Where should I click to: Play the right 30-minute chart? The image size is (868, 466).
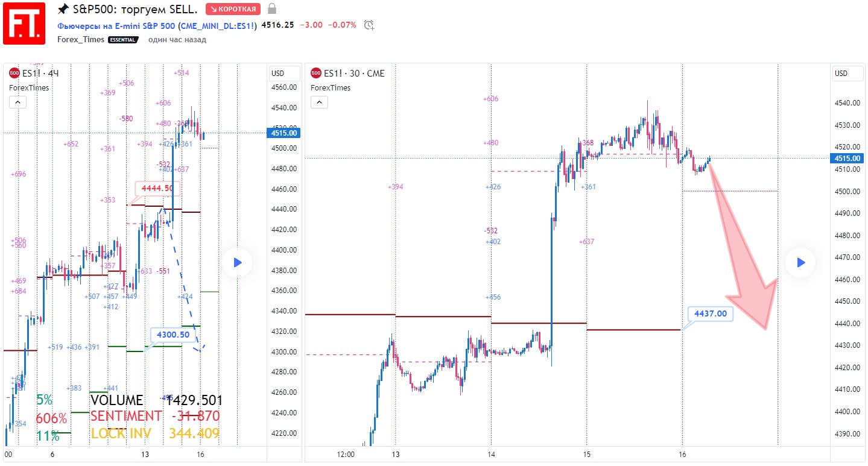coord(800,262)
